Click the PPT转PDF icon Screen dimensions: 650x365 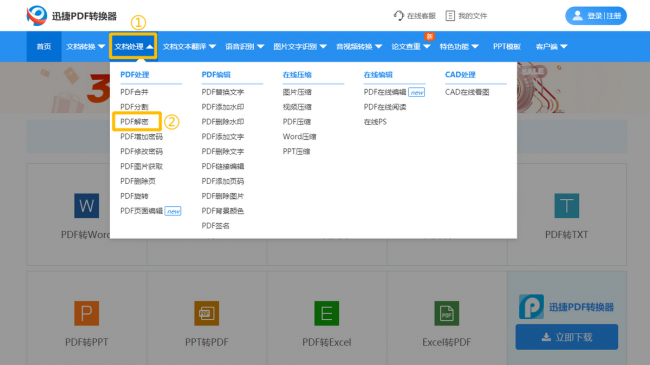206,313
